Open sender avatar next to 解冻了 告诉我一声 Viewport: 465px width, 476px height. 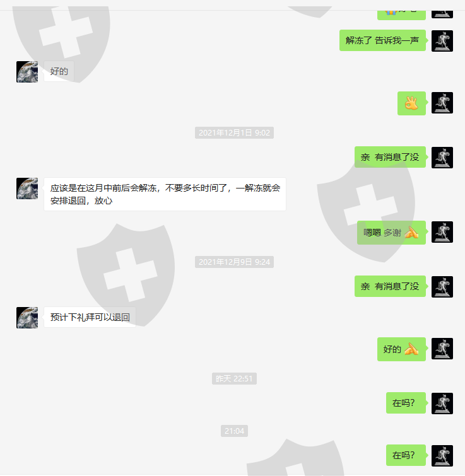pos(442,41)
